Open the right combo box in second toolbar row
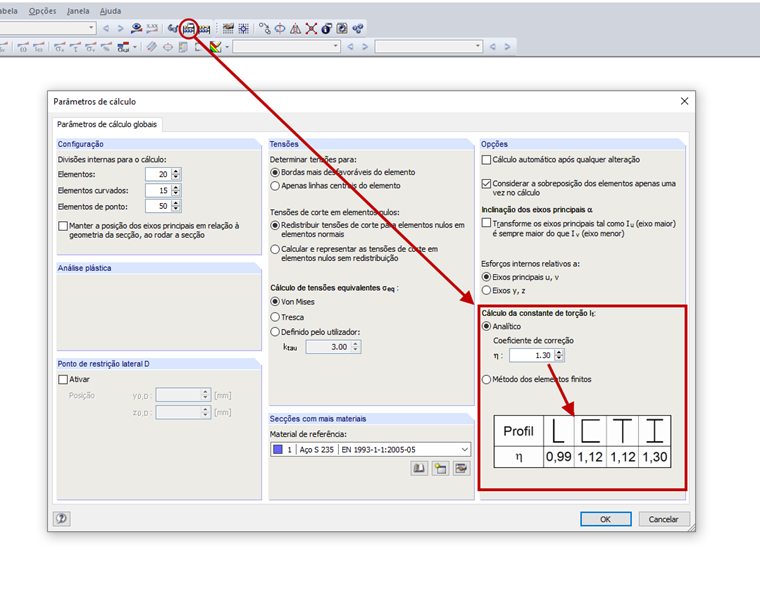This screenshot has height=596, width=760. click(x=428, y=47)
